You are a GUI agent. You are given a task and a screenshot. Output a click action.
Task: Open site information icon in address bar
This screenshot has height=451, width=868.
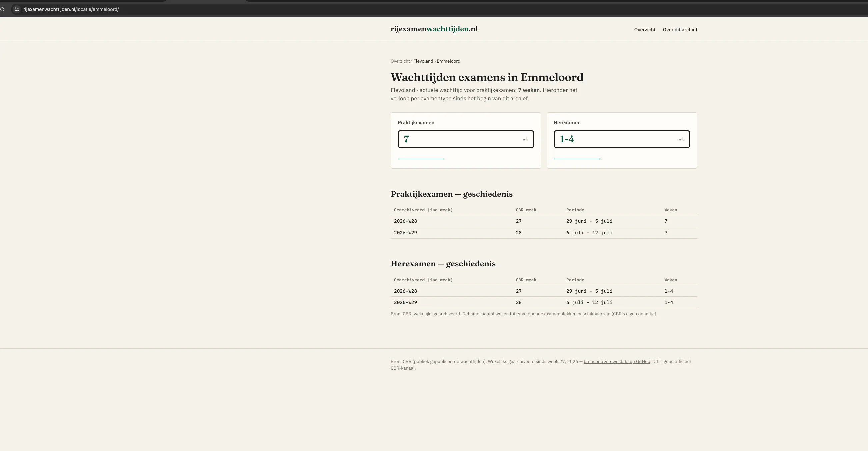coord(17,9)
